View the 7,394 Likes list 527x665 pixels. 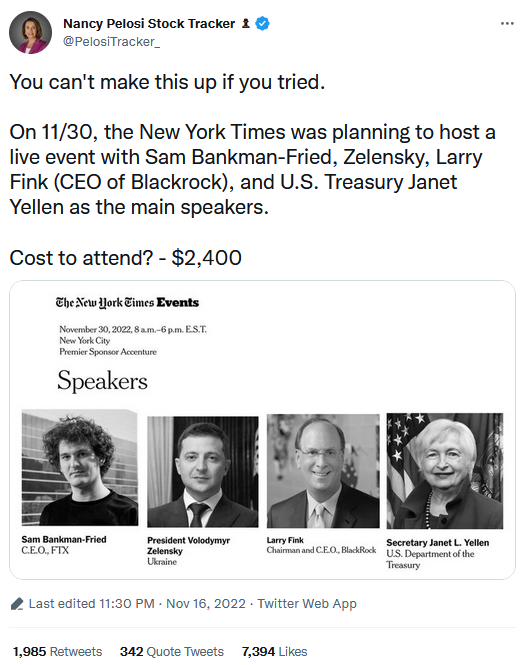[274, 651]
